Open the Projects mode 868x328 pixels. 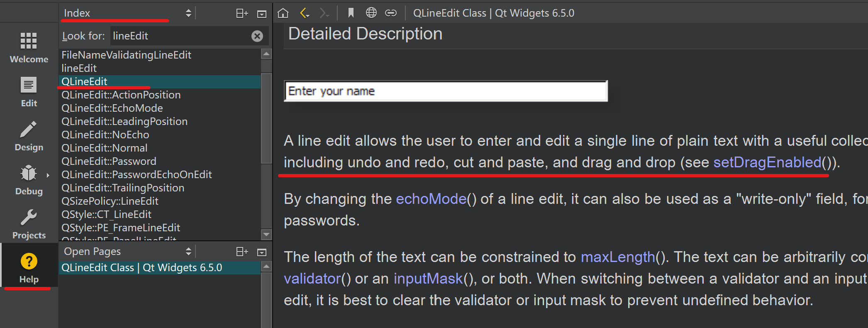click(x=29, y=224)
